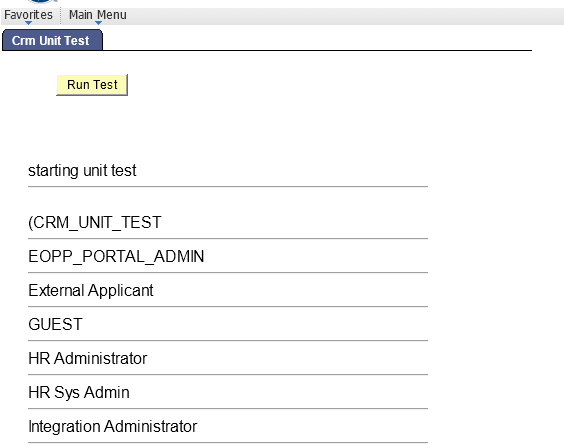Image resolution: width=564 pixels, height=447 pixels.
Task: Select the EOPP_PORTAL_ADMIN row
Action: coord(228,256)
